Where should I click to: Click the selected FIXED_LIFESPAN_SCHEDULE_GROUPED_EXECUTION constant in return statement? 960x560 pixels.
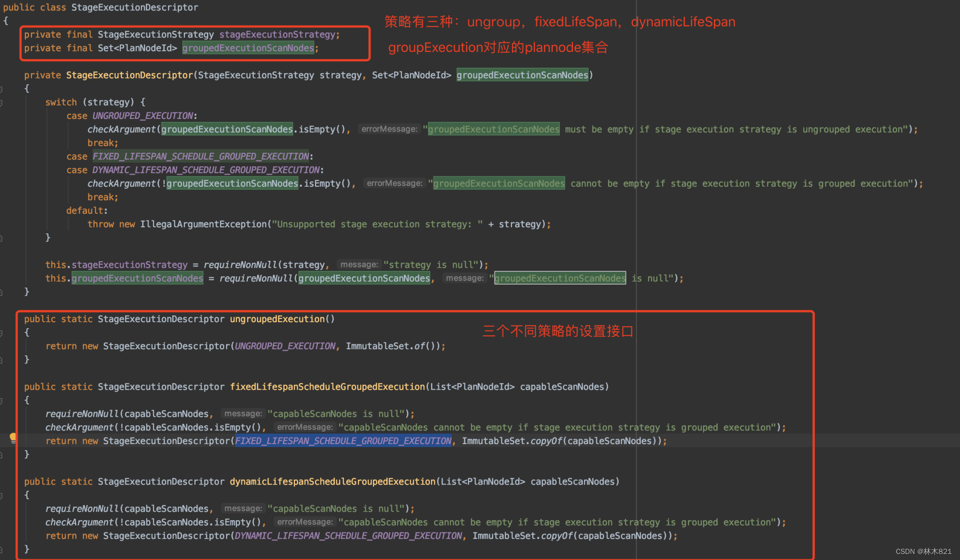point(343,441)
